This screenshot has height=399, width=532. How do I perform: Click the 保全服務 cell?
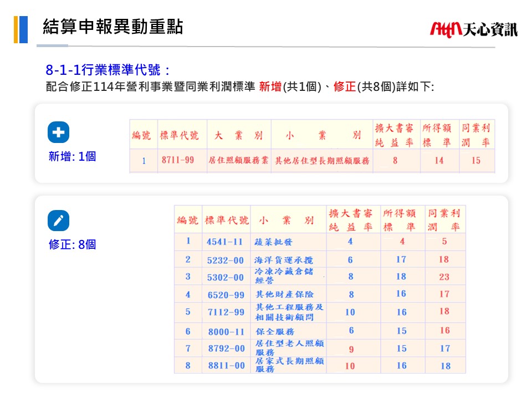click(x=274, y=331)
